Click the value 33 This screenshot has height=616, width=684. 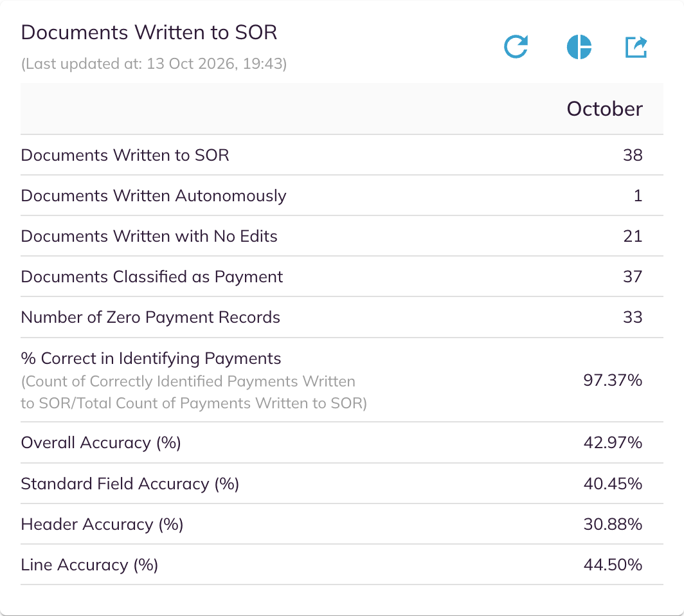[x=633, y=317]
